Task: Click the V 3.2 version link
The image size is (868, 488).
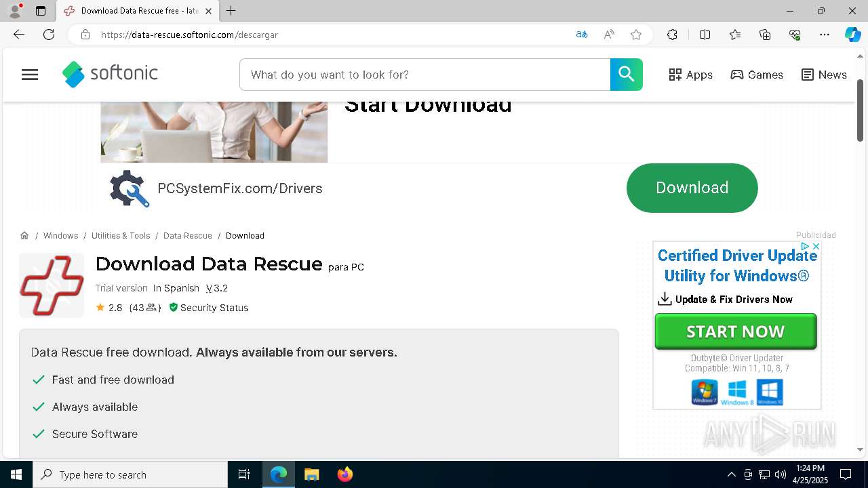Action: point(217,288)
